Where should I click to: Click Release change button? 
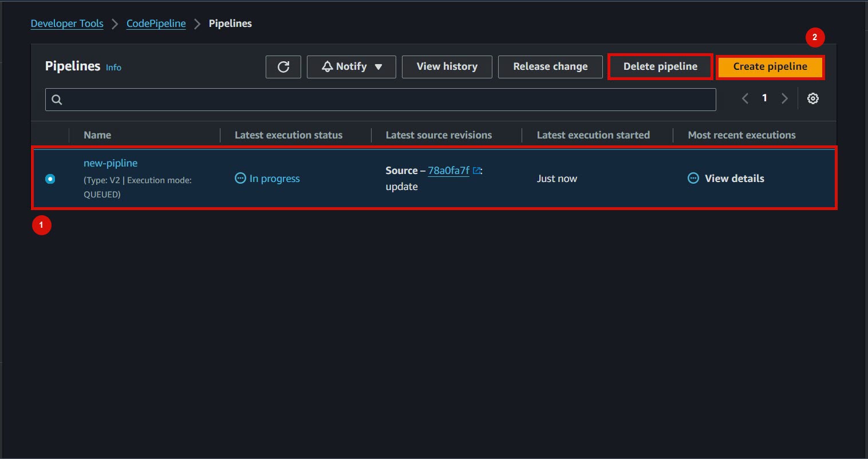(550, 67)
